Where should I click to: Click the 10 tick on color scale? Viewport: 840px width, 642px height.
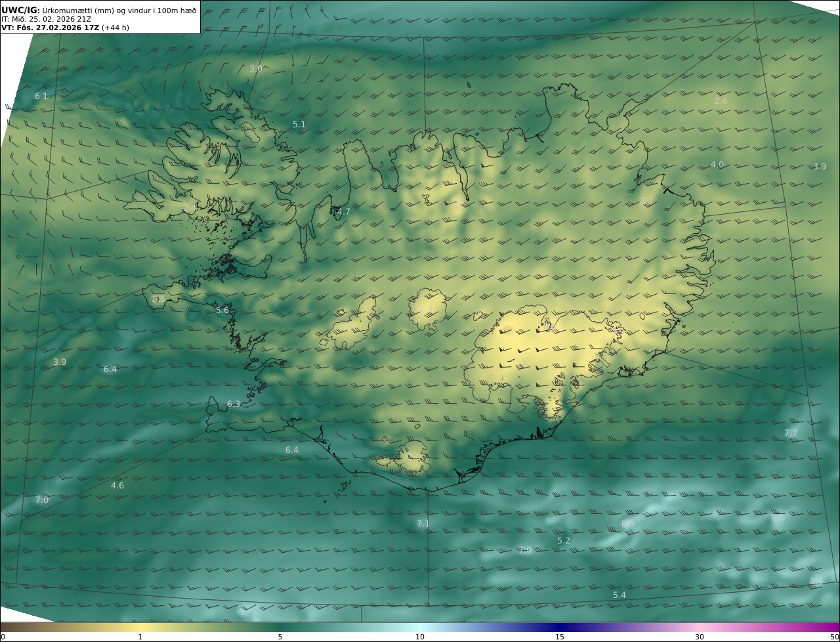click(420, 637)
